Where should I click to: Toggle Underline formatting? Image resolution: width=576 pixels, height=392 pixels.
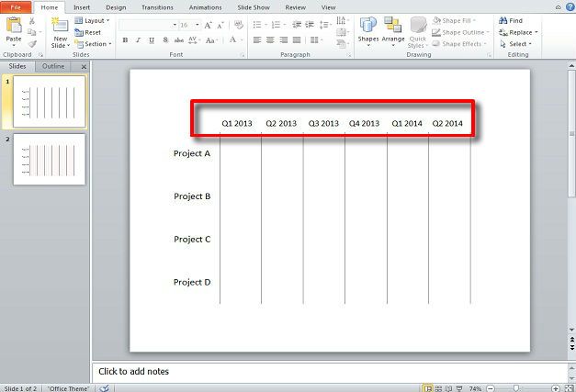click(151, 40)
